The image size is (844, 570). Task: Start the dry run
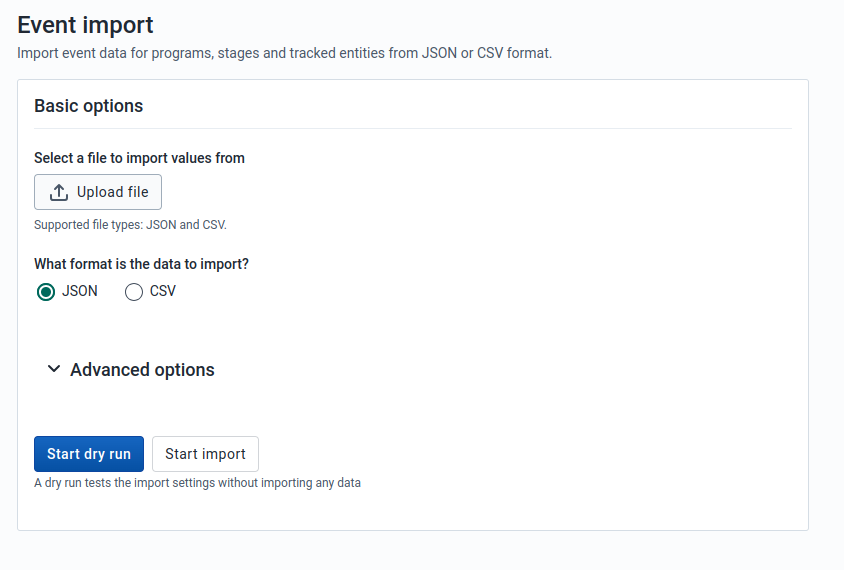point(89,454)
